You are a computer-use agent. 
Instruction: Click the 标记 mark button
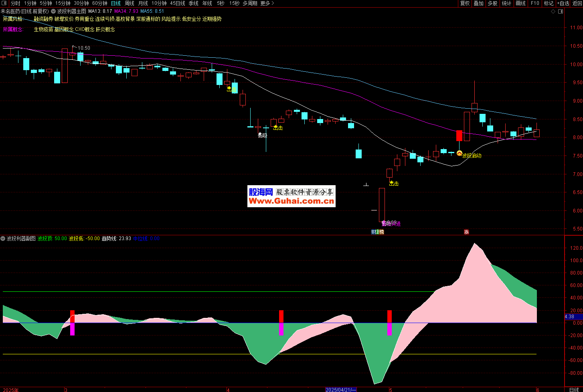[x=549, y=3]
